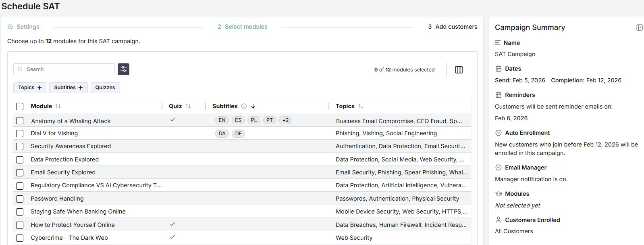Jump to the Add customers step
Screen dimensions: 644x245
tap(456, 27)
